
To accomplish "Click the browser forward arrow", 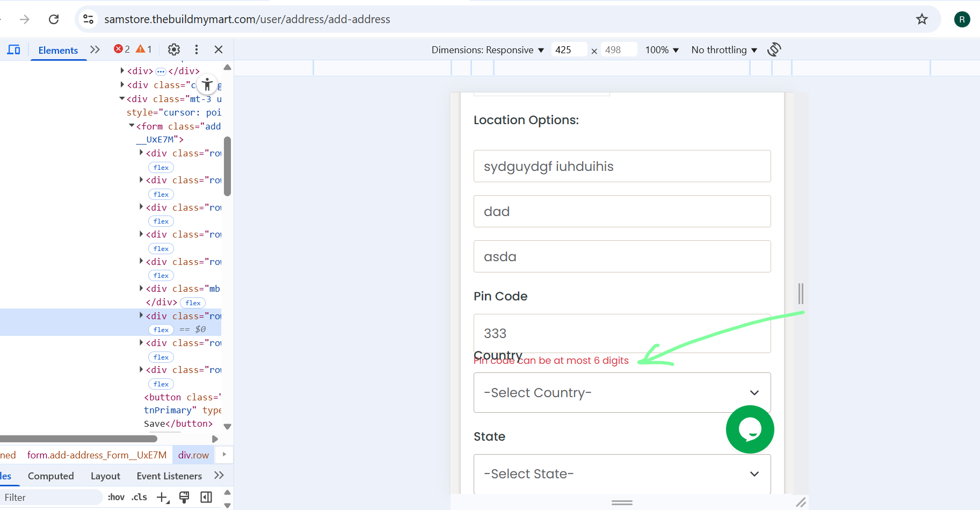I will click(25, 19).
